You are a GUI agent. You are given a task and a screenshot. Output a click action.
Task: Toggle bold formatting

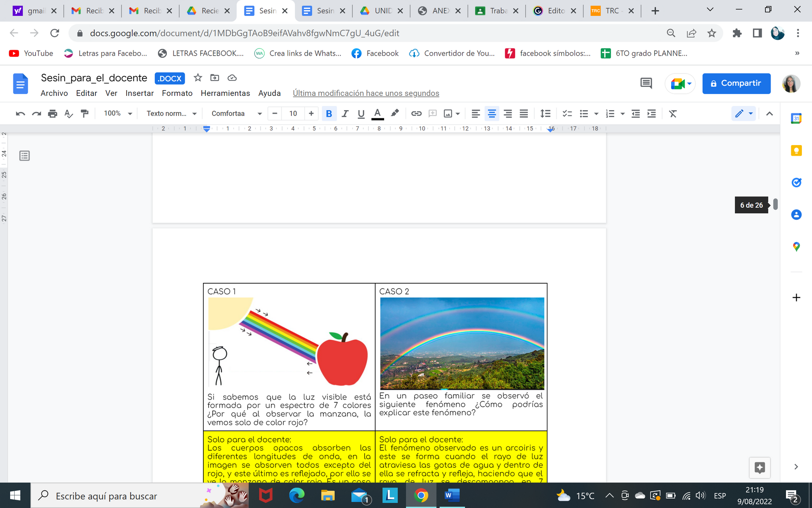tap(329, 114)
